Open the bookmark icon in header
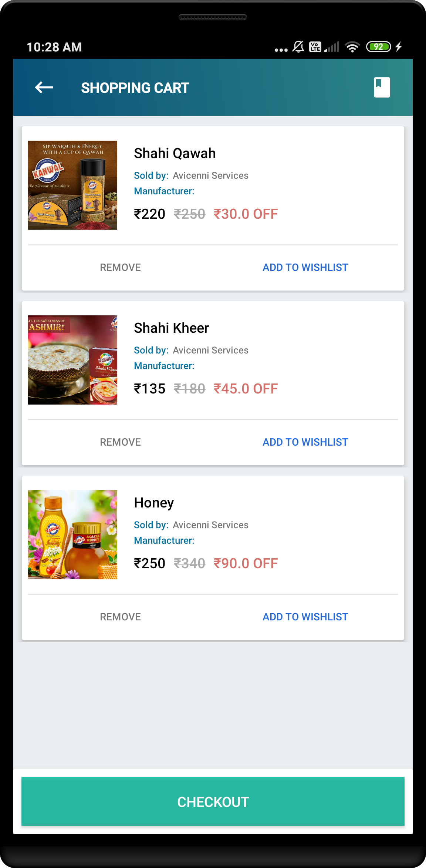 click(x=382, y=87)
